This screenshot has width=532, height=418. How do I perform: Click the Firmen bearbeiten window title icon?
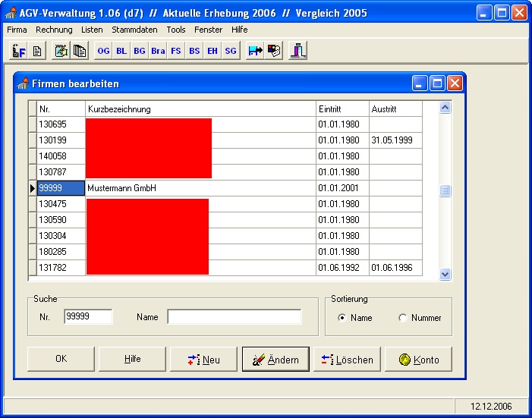point(23,83)
